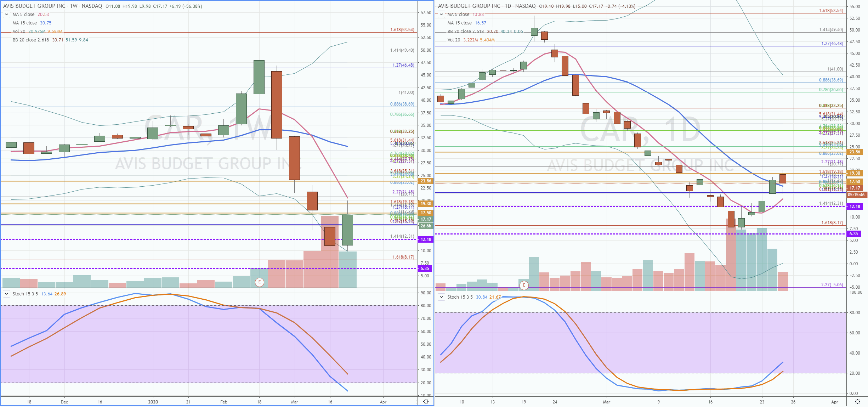This screenshot has height=407, width=868.
Task: Click Fib label 1.27(46.48) on weekly chart
Action: pyautogui.click(x=403, y=65)
